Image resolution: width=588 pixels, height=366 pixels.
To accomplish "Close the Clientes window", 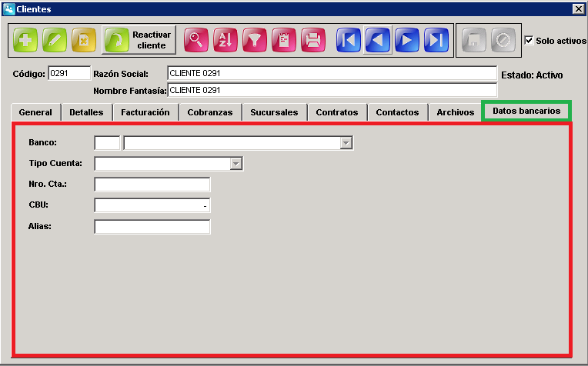I will coord(578,9).
